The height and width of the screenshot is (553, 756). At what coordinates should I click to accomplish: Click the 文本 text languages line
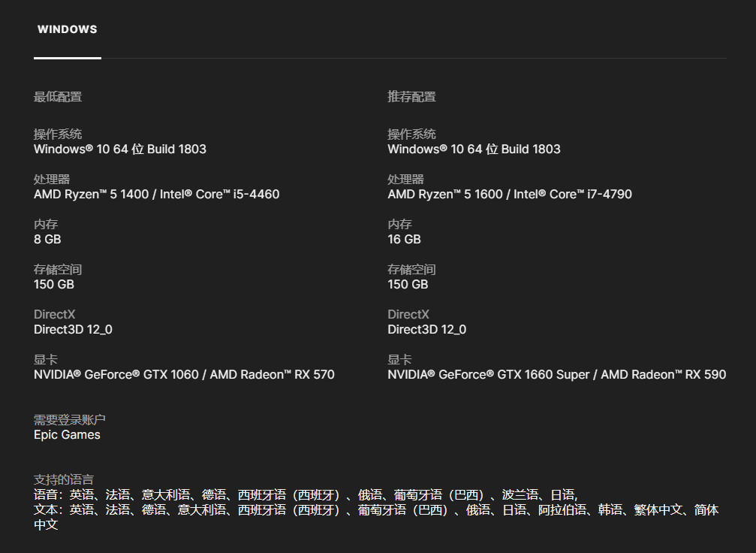coord(375,510)
